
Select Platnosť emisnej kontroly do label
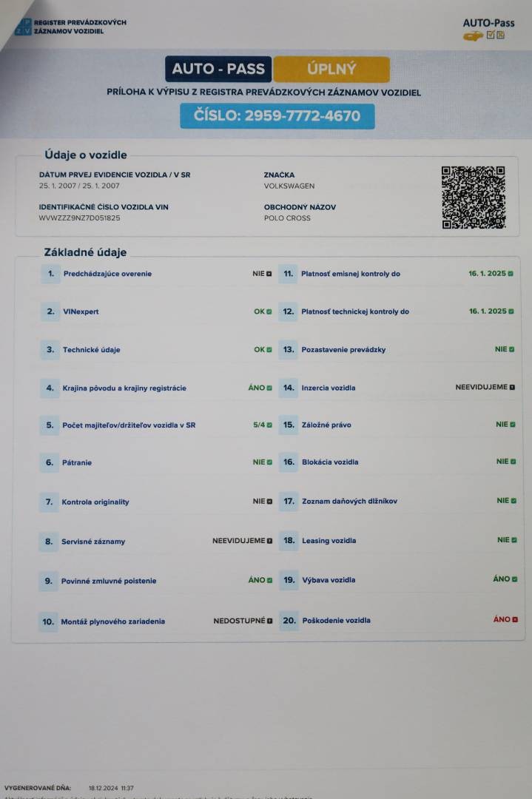pos(351,274)
